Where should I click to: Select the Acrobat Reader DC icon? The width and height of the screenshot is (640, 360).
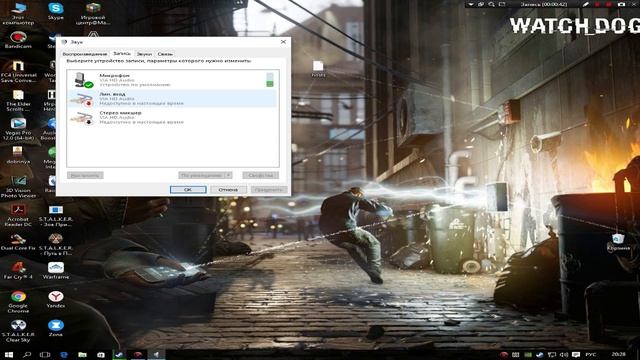pyautogui.click(x=18, y=216)
